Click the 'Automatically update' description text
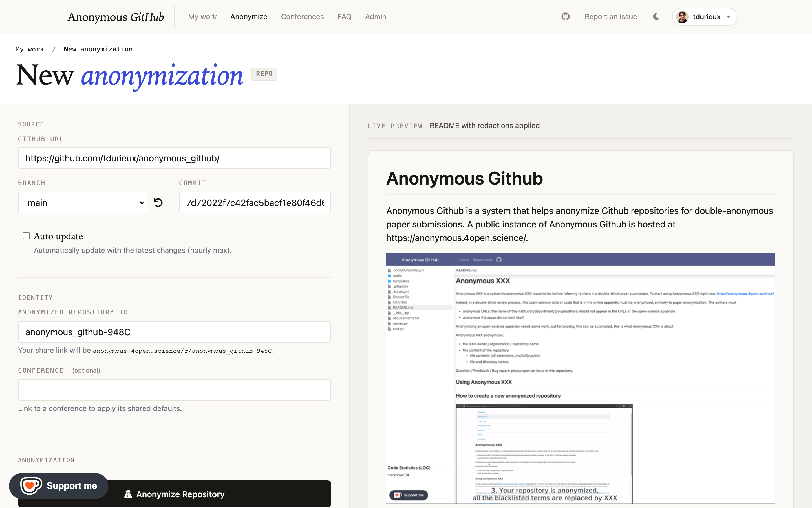This screenshot has height=508, width=812. click(133, 250)
